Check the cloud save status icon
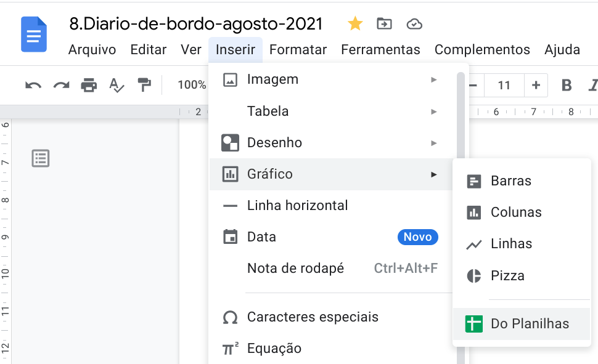This screenshot has width=598, height=364. (x=414, y=24)
